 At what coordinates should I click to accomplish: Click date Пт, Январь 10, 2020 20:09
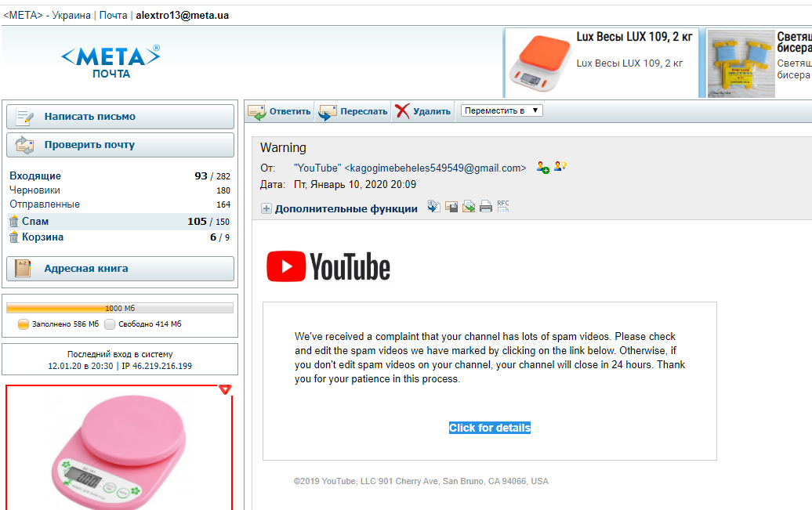click(355, 184)
